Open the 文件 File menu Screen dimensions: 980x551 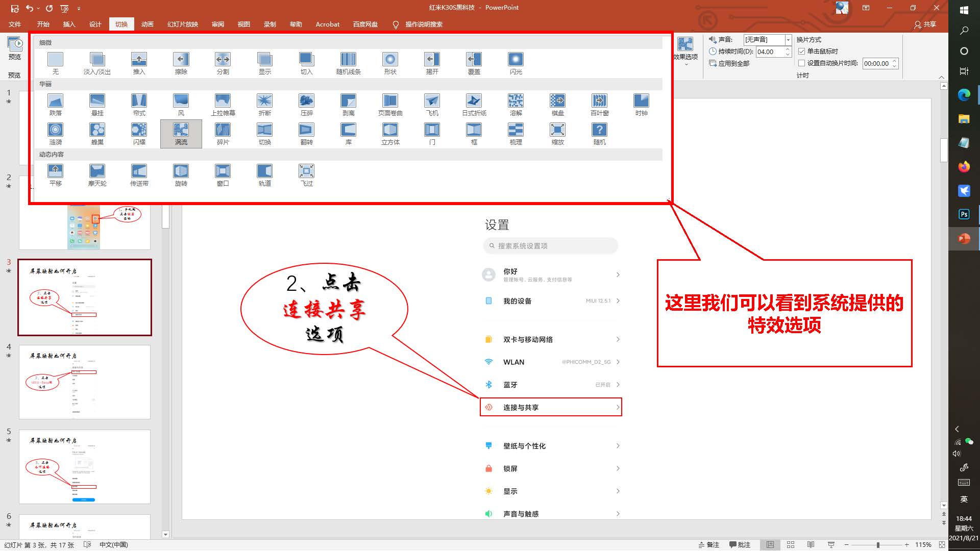pos(15,24)
